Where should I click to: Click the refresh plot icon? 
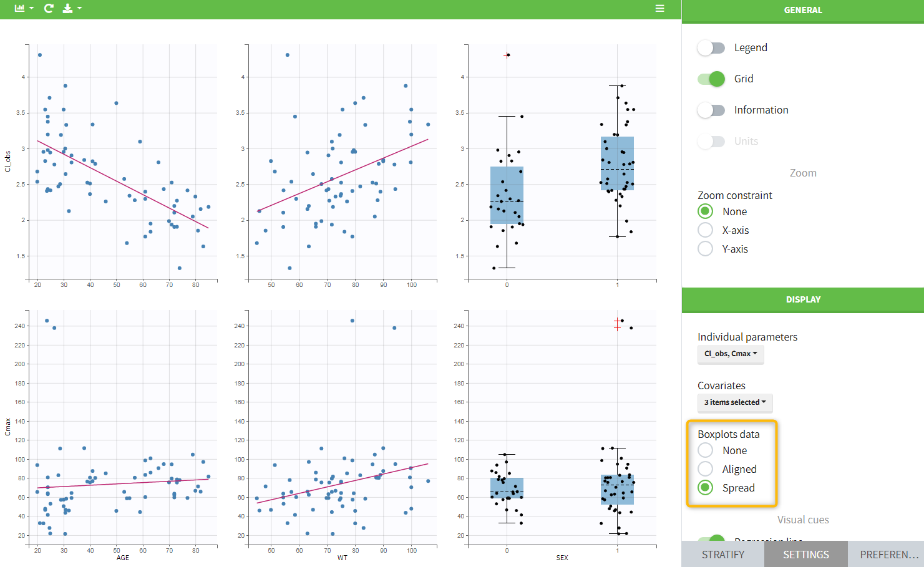pos(49,9)
